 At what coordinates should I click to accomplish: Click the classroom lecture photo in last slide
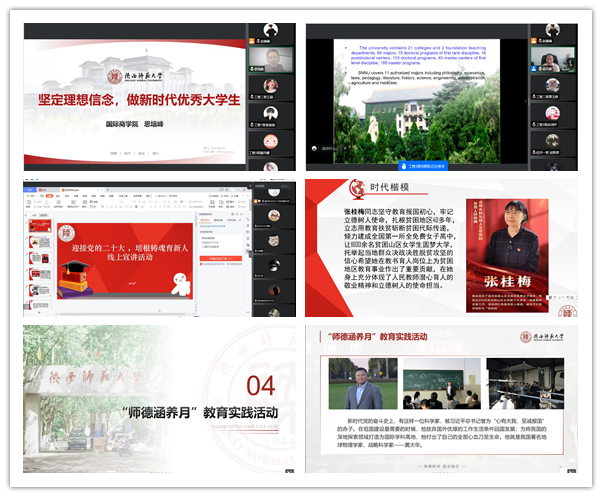coord(441,383)
